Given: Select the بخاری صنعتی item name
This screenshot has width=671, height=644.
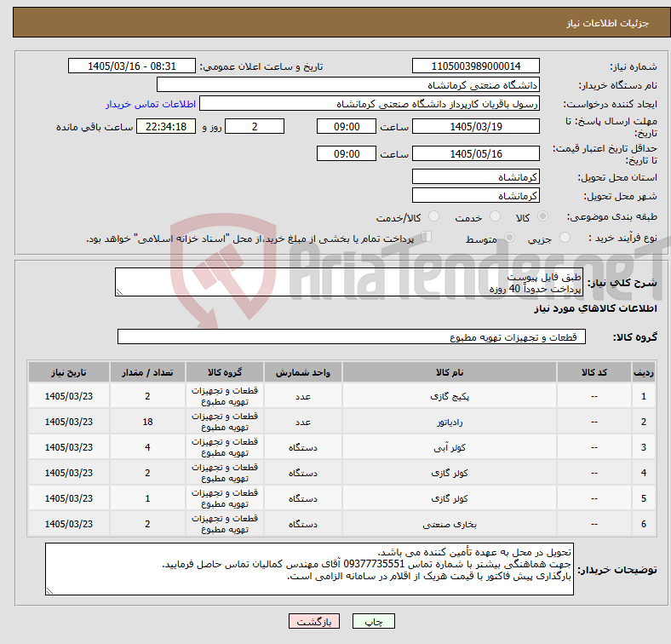Looking at the screenshot, I should click(450, 524).
